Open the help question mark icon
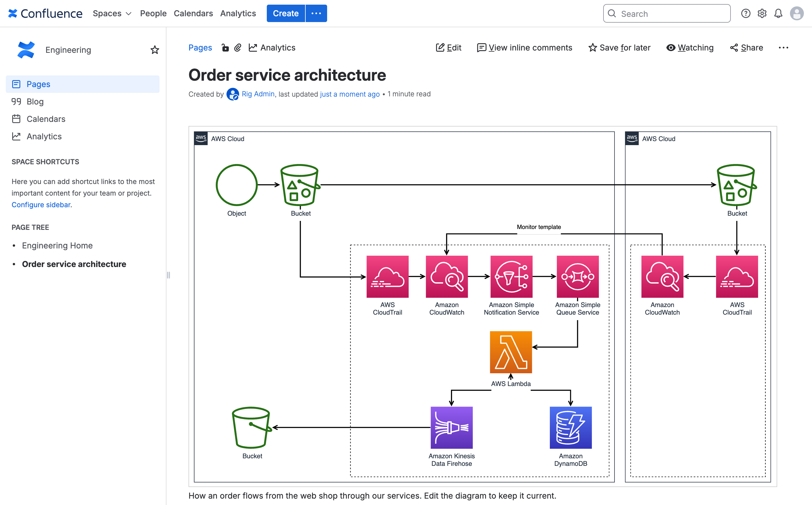Screen dimensions: 812x505 click(x=746, y=13)
